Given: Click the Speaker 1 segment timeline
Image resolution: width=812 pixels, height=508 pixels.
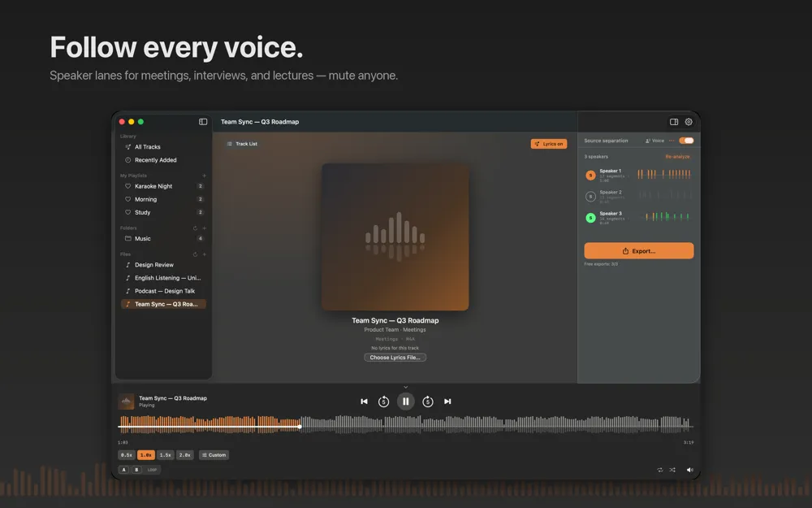Looking at the screenshot, I should point(664,175).
